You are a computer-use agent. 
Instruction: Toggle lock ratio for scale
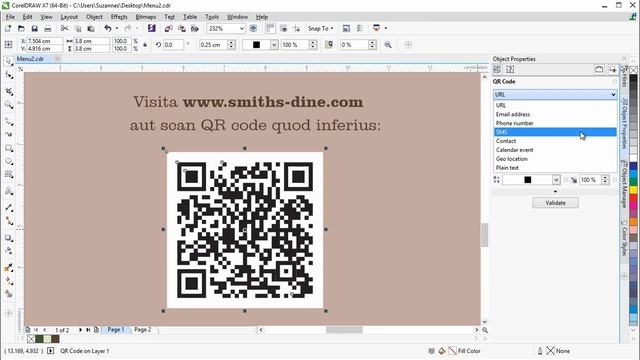click(145, 44)
